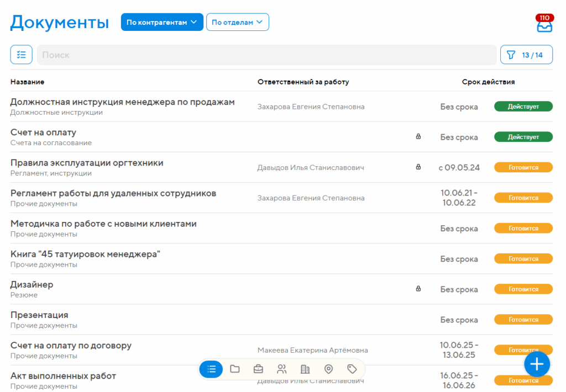Select the active documents list icon
566x392 pixels.
(x=211, y=369)
